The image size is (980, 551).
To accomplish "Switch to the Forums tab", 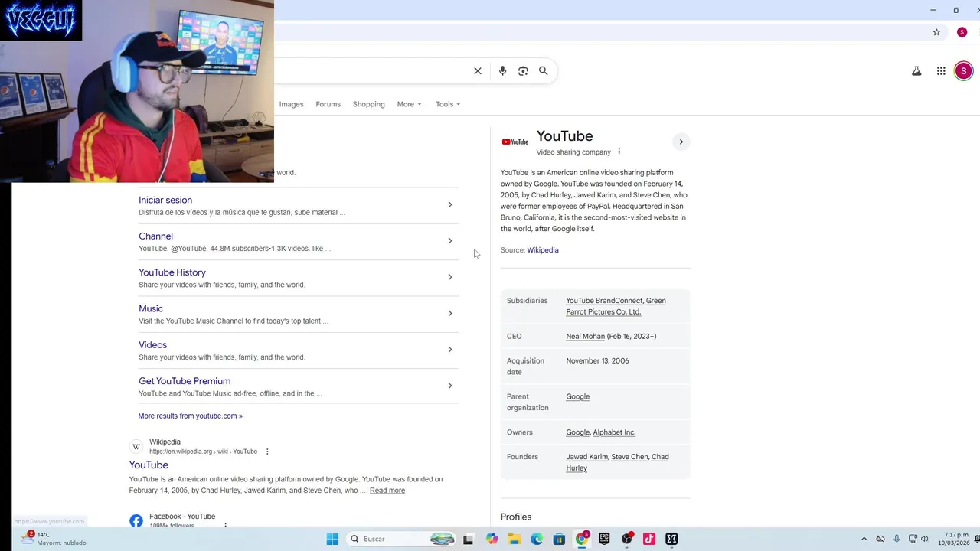I will tap(328, 104).
